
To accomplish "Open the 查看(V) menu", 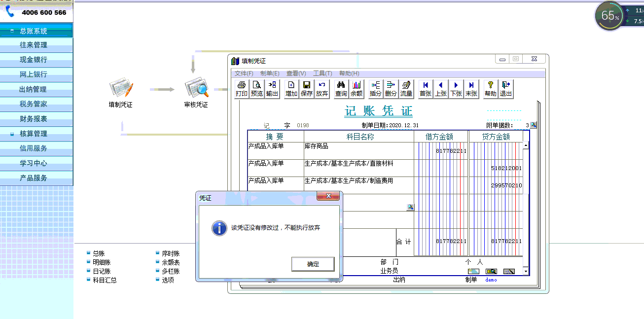I will point(296,73).
